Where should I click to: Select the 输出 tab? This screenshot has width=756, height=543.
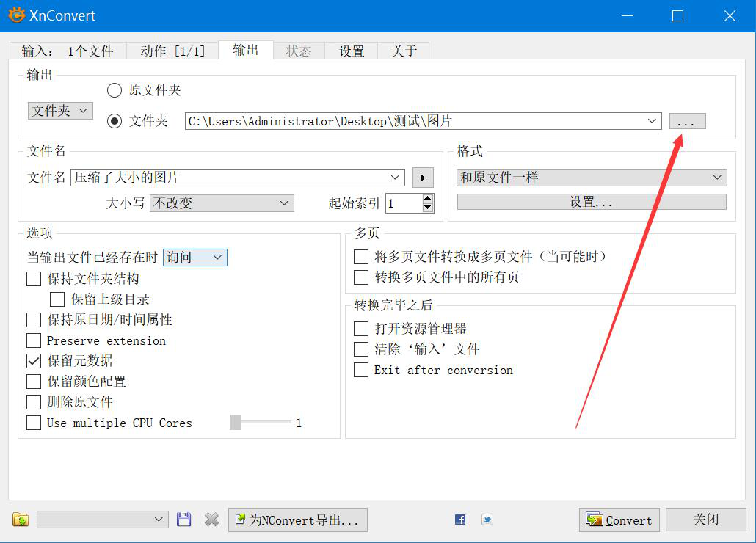click(246, 50)
